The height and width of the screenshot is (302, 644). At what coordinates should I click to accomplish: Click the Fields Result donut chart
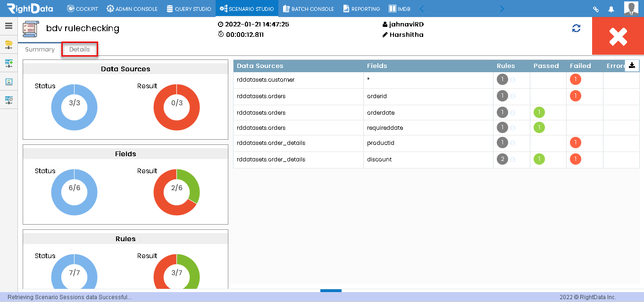[x=176, y=192]
